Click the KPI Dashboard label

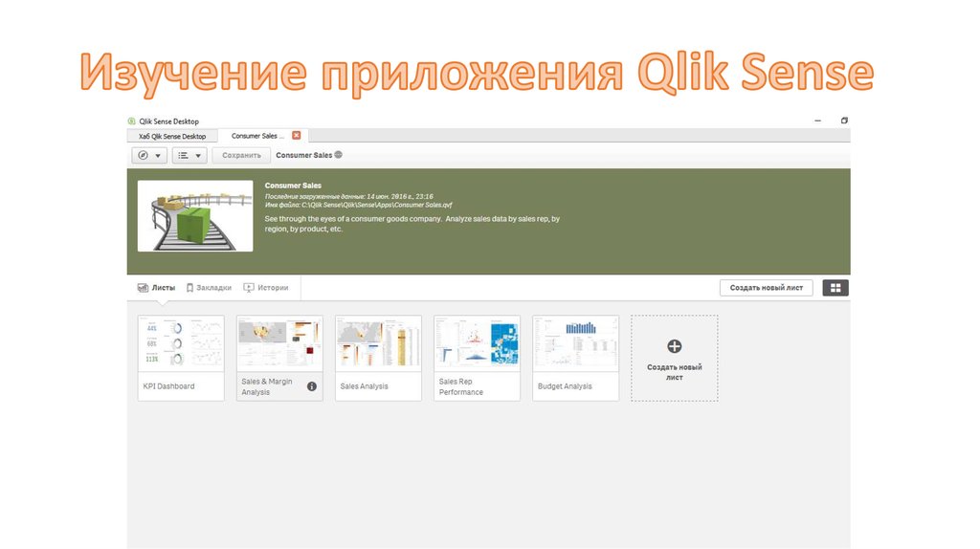tap(168, 386)
